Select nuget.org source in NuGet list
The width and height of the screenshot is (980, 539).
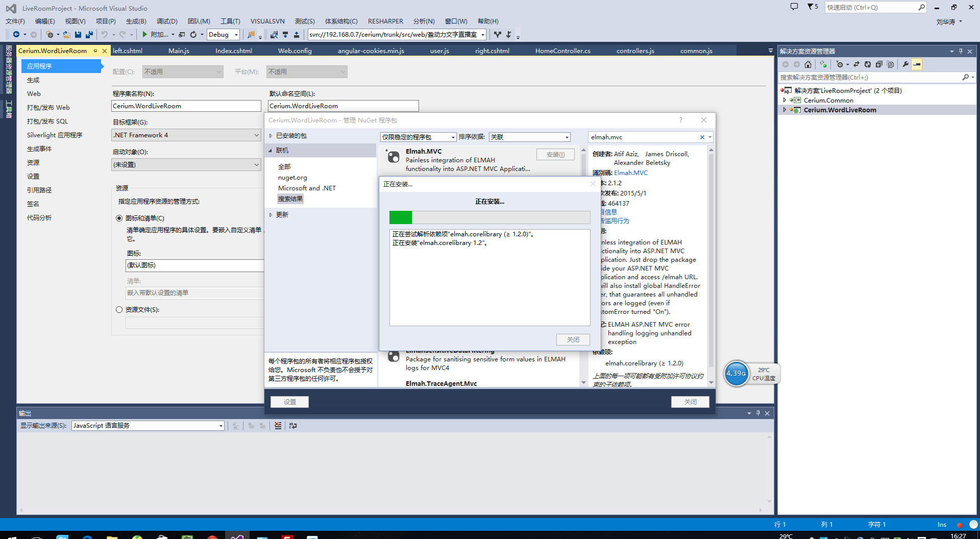coord(292,177)
